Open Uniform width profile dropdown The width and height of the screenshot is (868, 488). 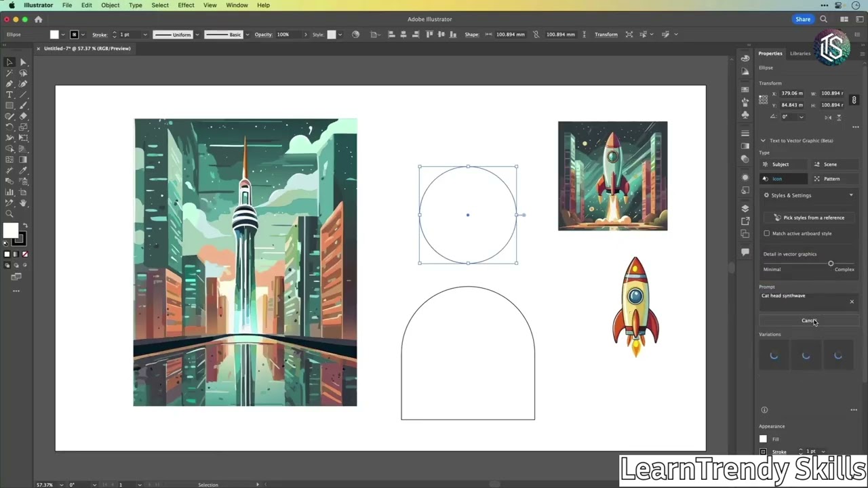click(x=197, y=35)
